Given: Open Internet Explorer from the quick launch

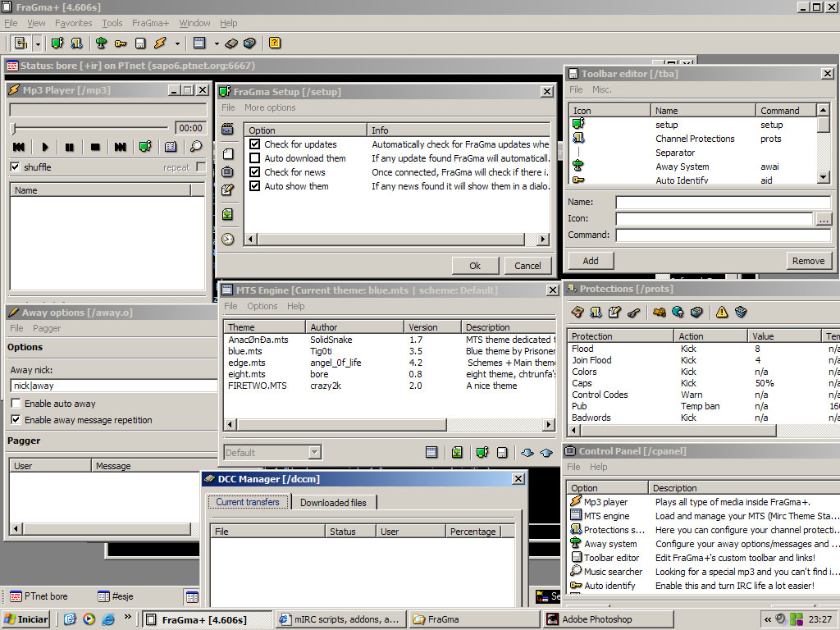Looking at the screenshot, I should coord(108,619).
